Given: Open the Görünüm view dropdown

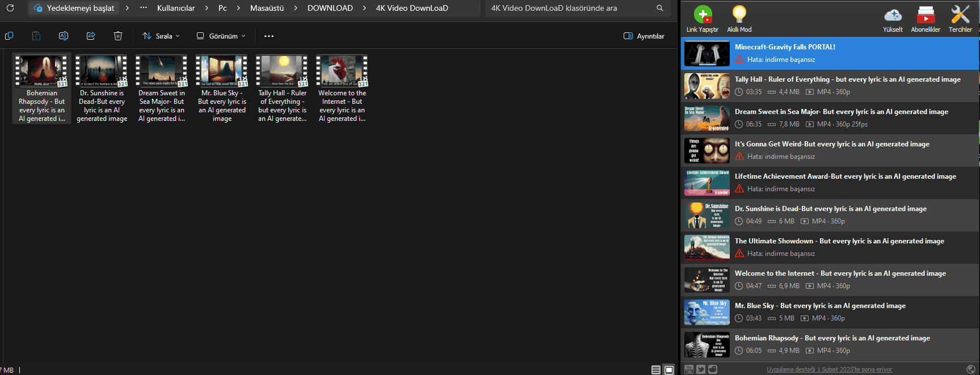Looking at the screenshot, I should tap(221, 36).
